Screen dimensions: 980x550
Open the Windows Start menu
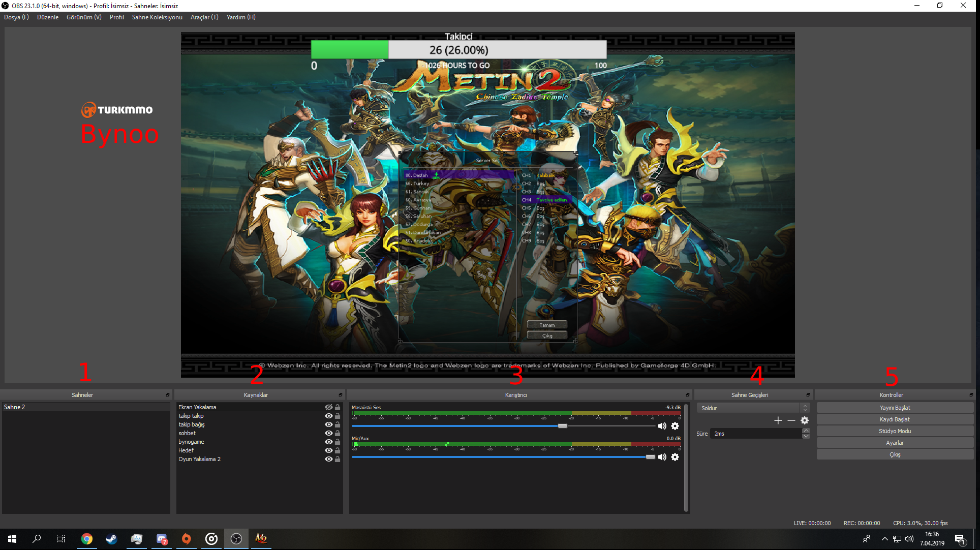(x=12, y=539)
